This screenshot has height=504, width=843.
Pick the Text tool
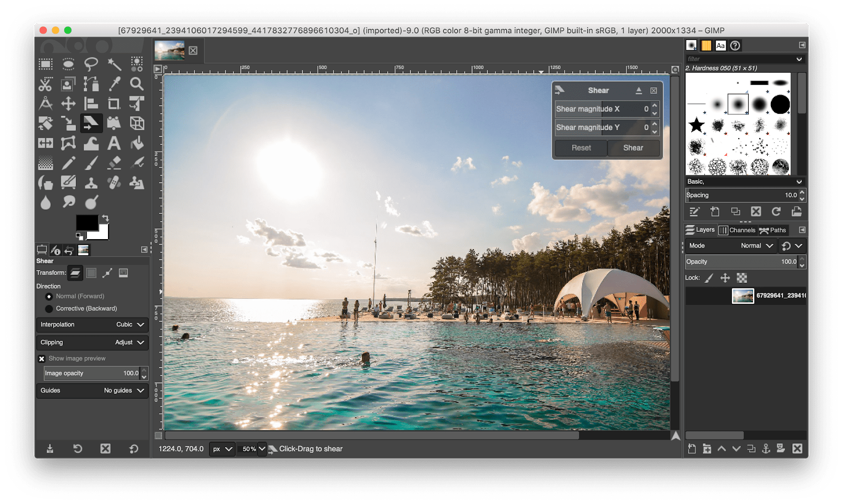pos(113,143)
